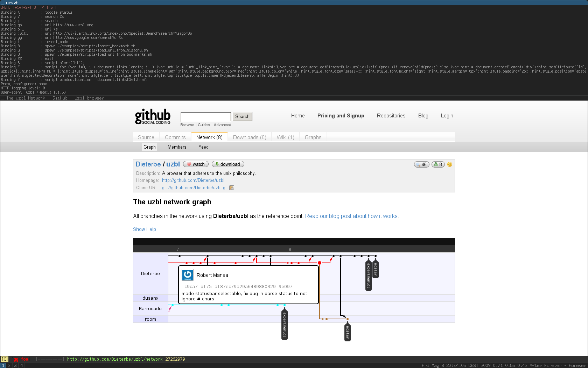Select workspace 1 in bottom bar
The image size is (588, 368).
[3, 366]
